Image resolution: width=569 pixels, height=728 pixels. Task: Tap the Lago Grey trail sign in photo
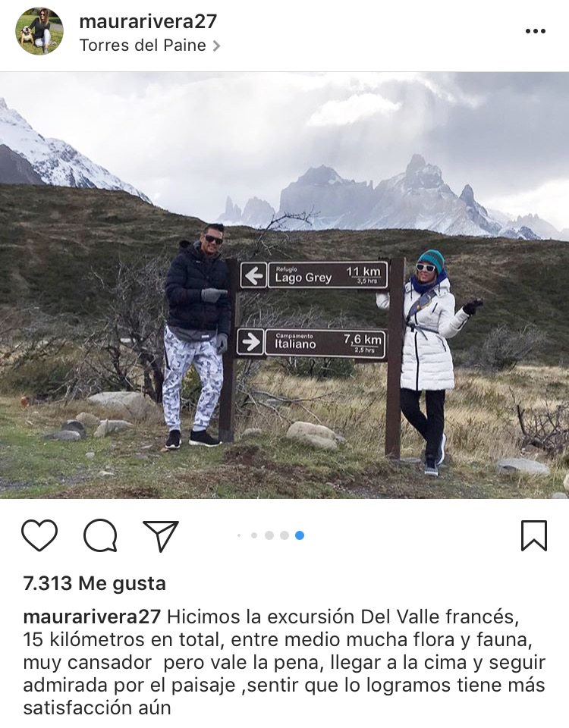tap(314, 275)
